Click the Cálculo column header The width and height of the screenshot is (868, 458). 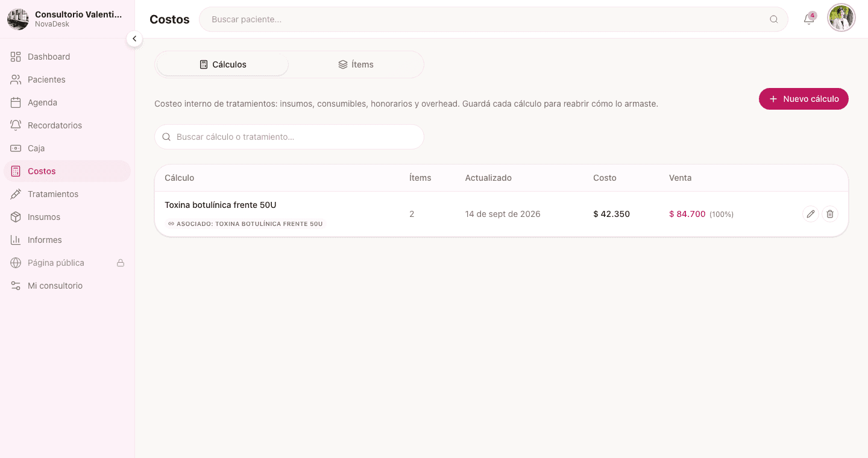(180, 178)
